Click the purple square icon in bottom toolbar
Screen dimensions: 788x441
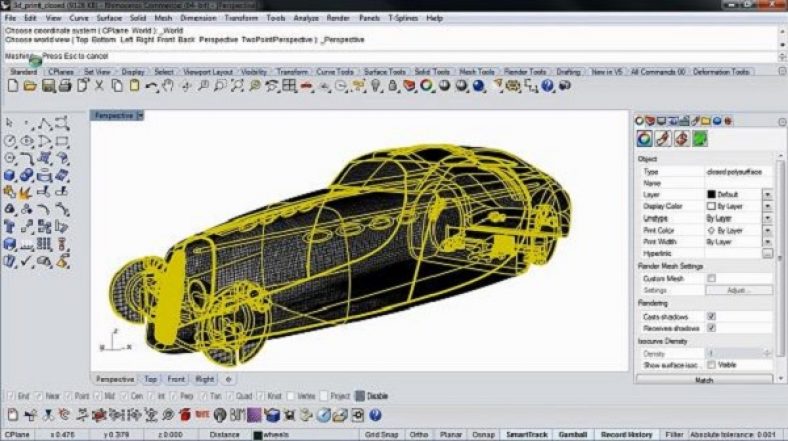[x=254, y=415]
